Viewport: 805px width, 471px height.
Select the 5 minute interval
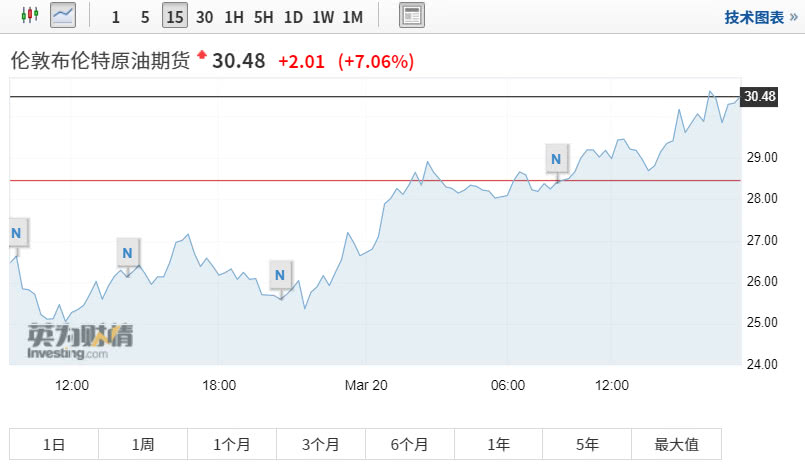[x=145, y=17]
